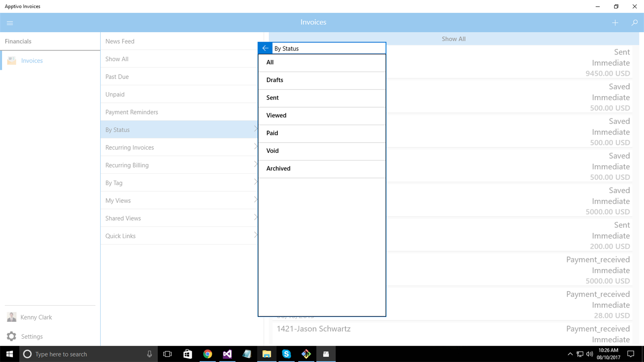
Task: Select Show All in the left menu
Action: (x=179, y=59)
